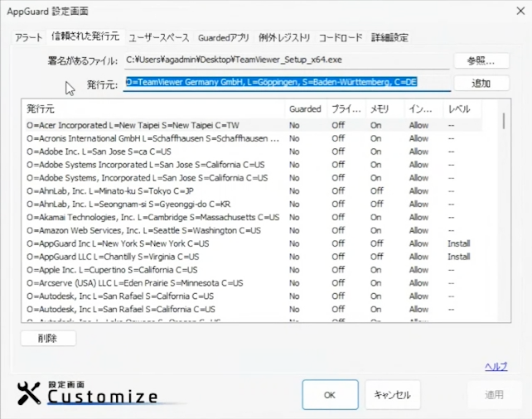Click the 参照... browse button
Screen dimensions: 532x419
[480, 60]
